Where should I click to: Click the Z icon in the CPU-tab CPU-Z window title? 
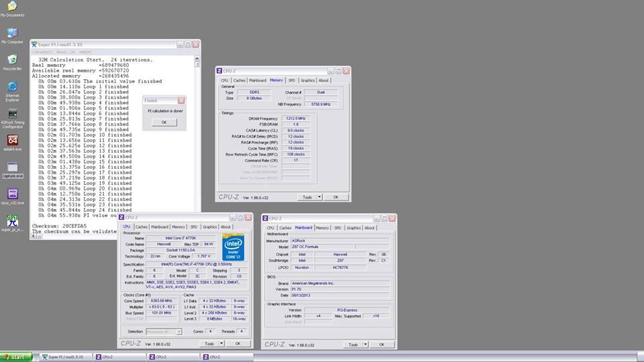(x=121, y=217)
